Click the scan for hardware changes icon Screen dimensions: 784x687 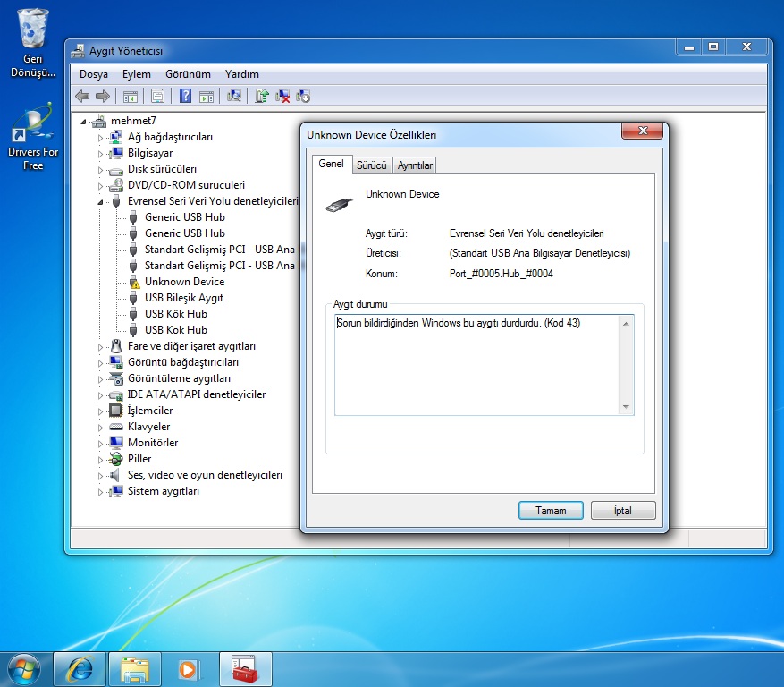pos(234,96)
